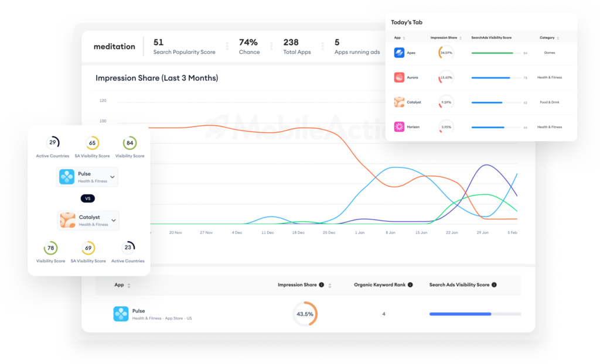Sort the bottom table by App column
Viewport: 600px width, 364px height.
click(129, 286)
